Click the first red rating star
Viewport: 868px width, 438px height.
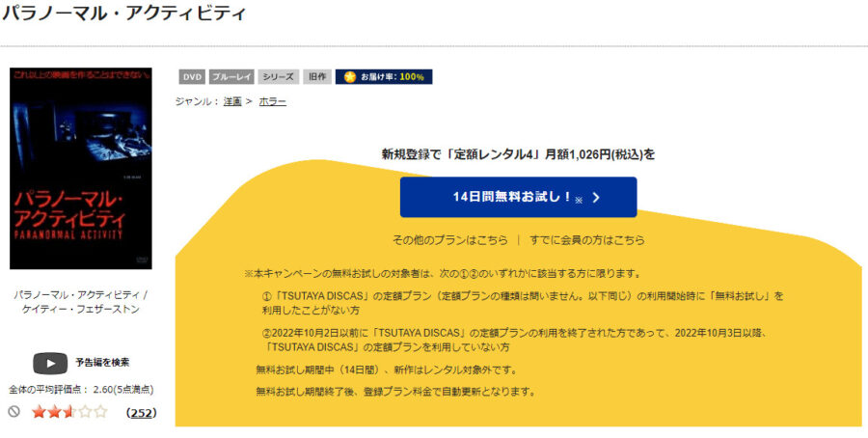[39, 412]
